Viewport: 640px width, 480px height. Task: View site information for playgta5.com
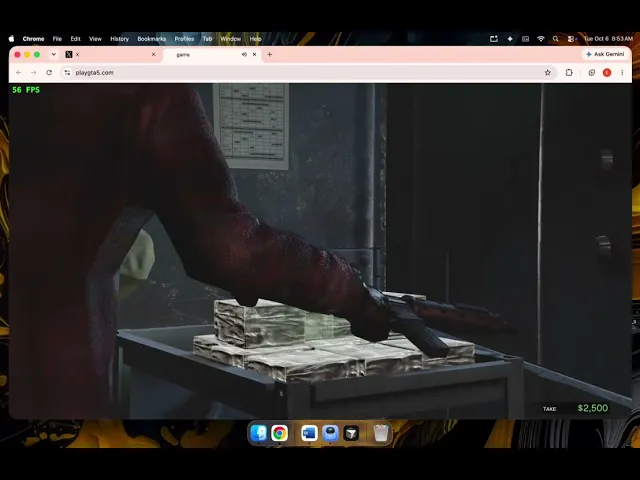point(67,73)
